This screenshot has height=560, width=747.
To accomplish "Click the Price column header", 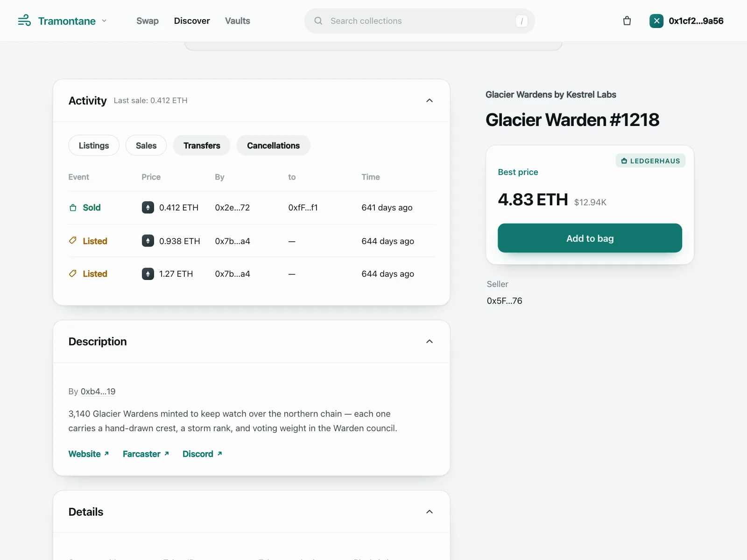I will 151,177.
